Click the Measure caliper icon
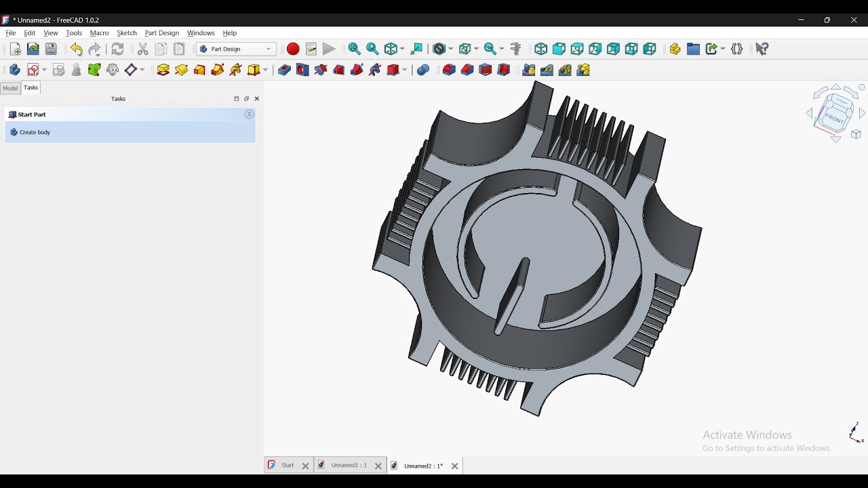 click(x=516, y=49)
